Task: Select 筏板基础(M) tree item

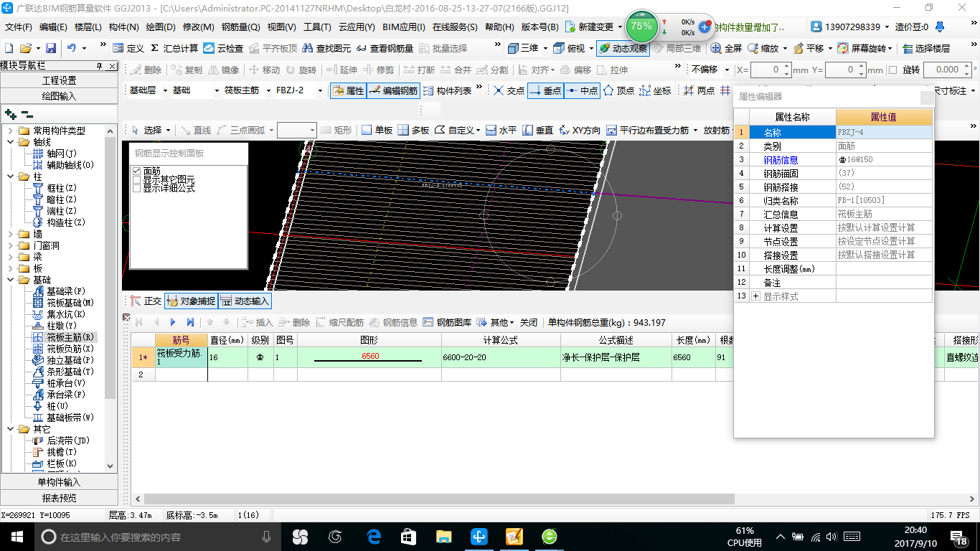Action: click(63, 303)
